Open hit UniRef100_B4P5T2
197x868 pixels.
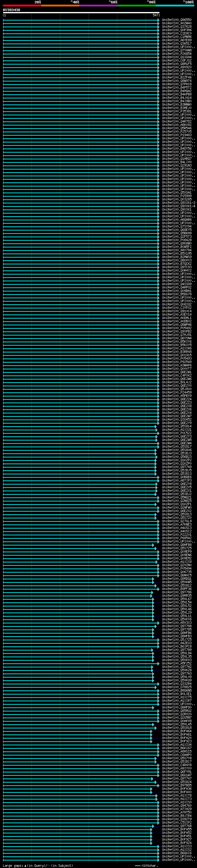pyautogui.click(x=176, y=88)
